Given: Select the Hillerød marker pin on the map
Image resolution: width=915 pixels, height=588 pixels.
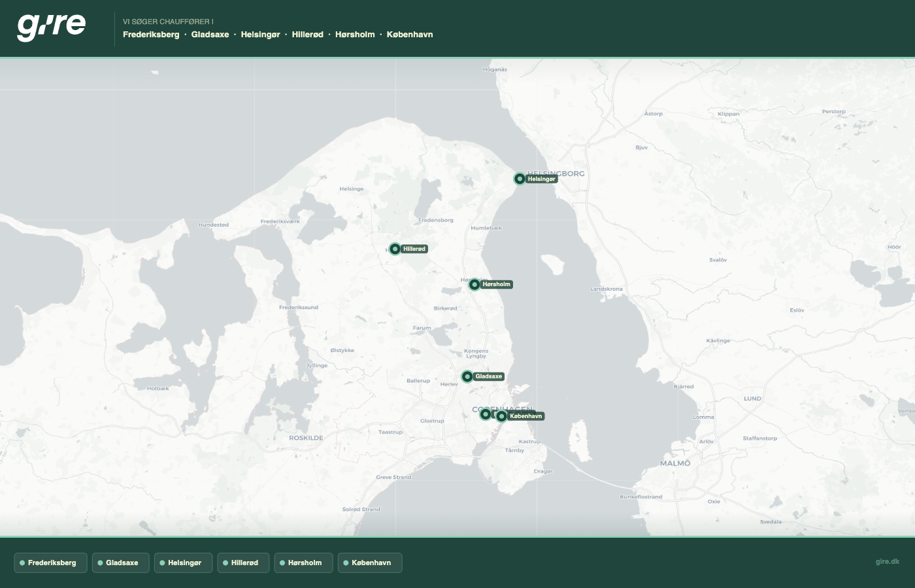Looking at the screenshot, I should click(x=395, y=249).
